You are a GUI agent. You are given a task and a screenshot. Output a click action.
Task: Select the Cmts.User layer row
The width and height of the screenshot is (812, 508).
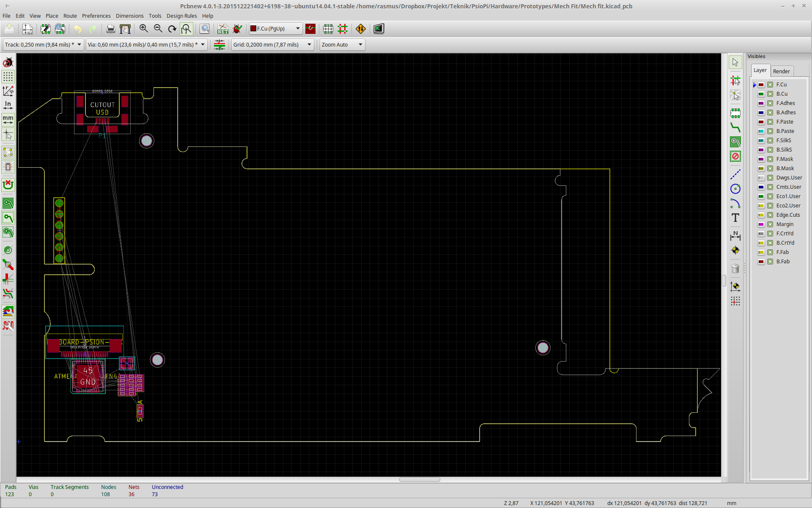click(x=780, y=187)
